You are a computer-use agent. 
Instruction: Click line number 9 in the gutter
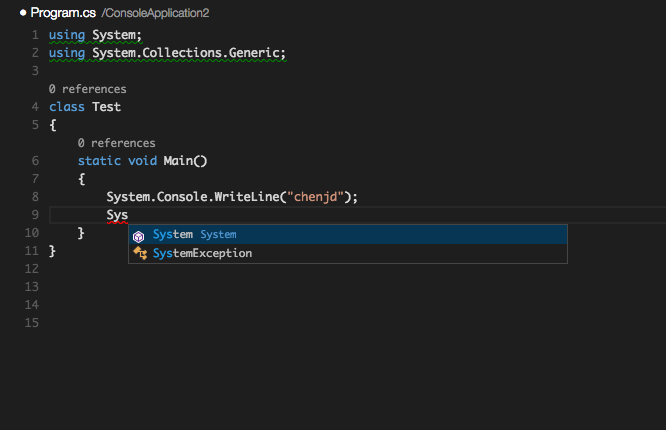click(x=35, y=215)
